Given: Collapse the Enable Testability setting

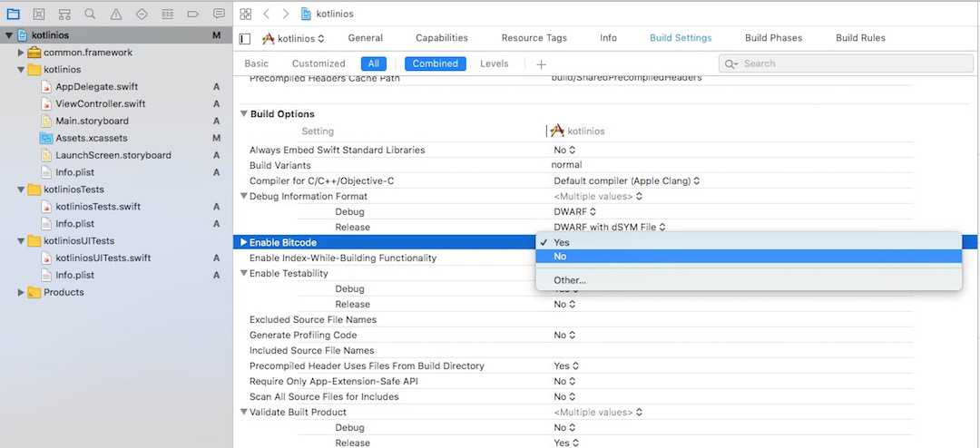Looking at the screenshot, I should tap(244, 273).
